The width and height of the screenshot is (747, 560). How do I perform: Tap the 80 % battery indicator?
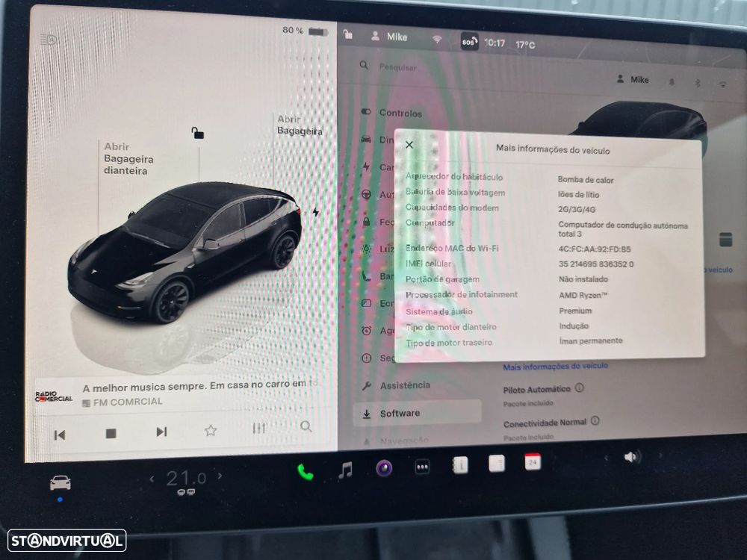(305, 31)
